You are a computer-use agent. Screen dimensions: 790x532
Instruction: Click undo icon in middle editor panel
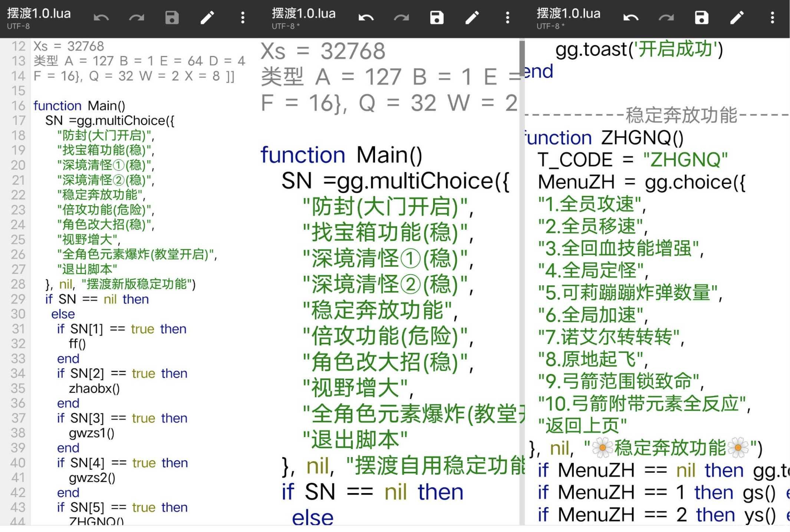[366, 17]
